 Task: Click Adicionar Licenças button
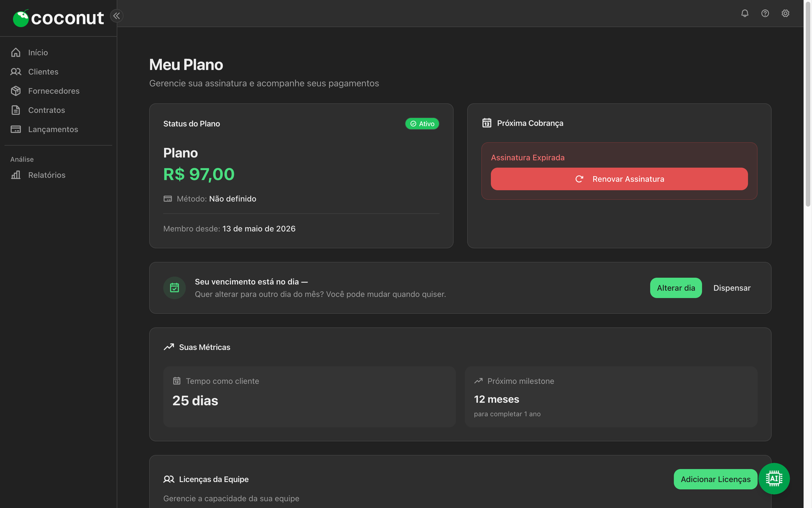click(x=716, y=480)
